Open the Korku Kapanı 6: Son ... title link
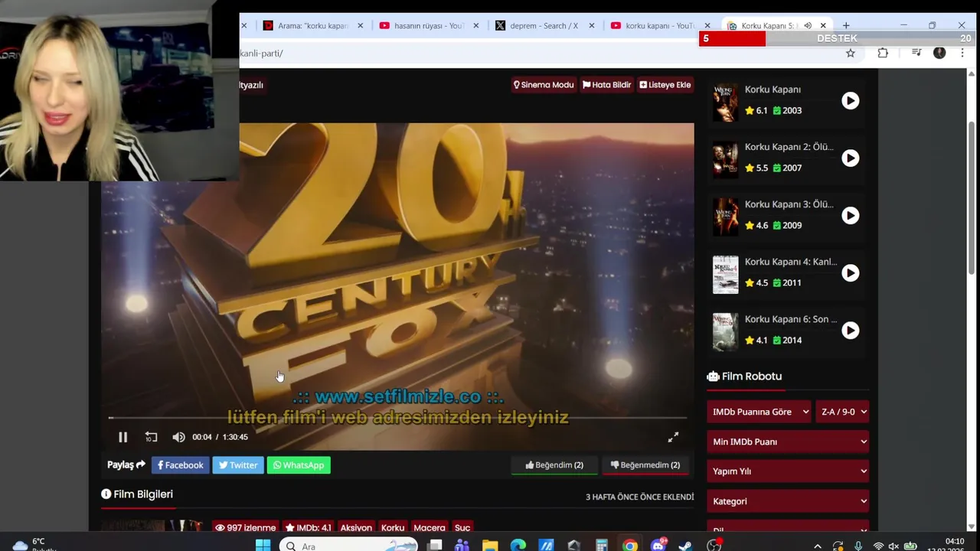This screenshot has height=551, width=980. [x=791, y=319]
